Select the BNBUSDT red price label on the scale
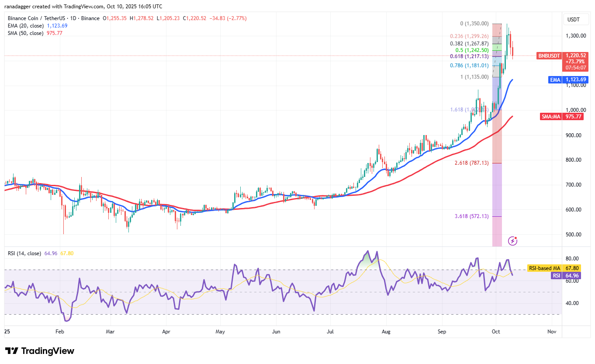595x364 pixels. (549, 56)
